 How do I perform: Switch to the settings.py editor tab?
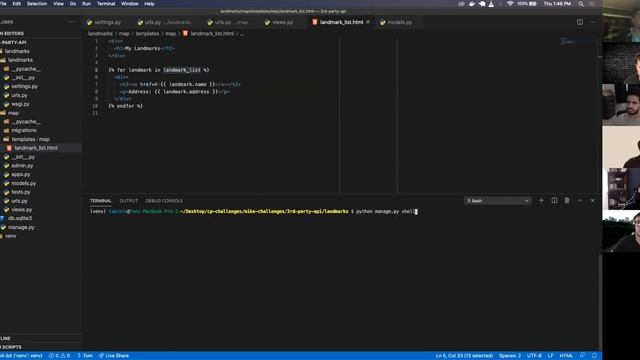coord(107,22)
